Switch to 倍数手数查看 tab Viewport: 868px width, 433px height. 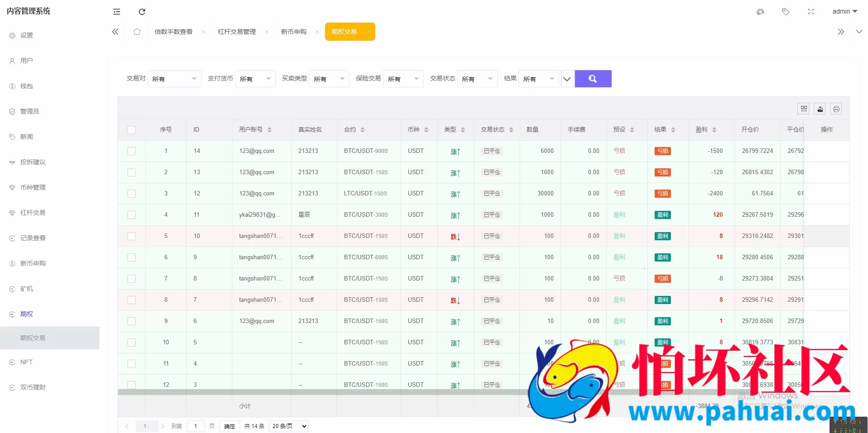click(x=174, y=32)
